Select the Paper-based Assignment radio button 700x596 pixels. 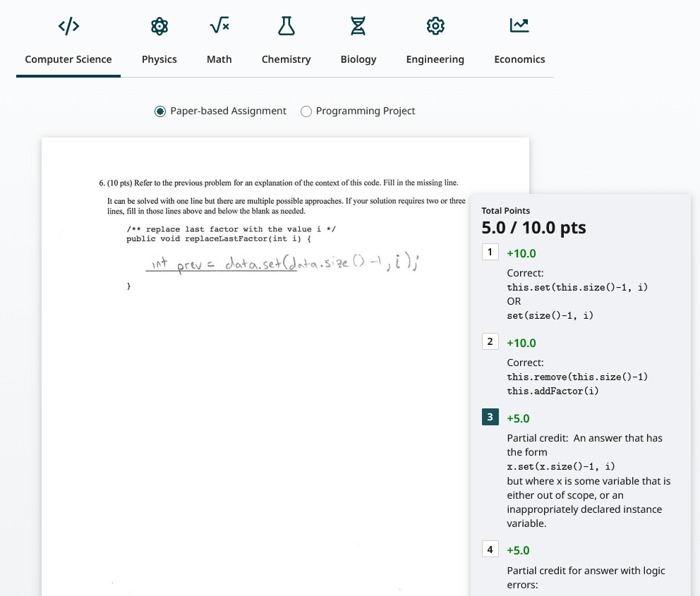[x=160, y=111]
